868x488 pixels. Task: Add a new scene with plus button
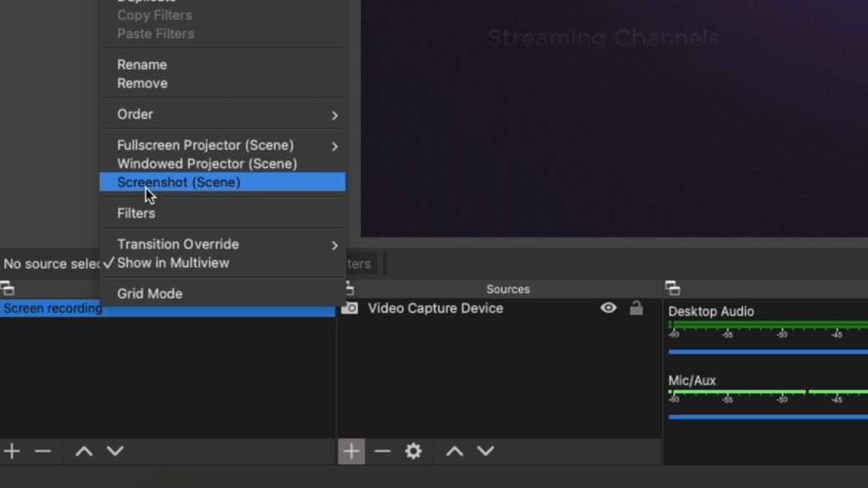coord(12,452)
